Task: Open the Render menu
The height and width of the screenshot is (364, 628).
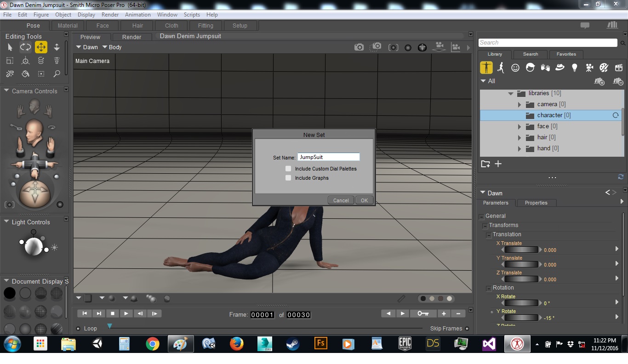Action: click(110, 15)
